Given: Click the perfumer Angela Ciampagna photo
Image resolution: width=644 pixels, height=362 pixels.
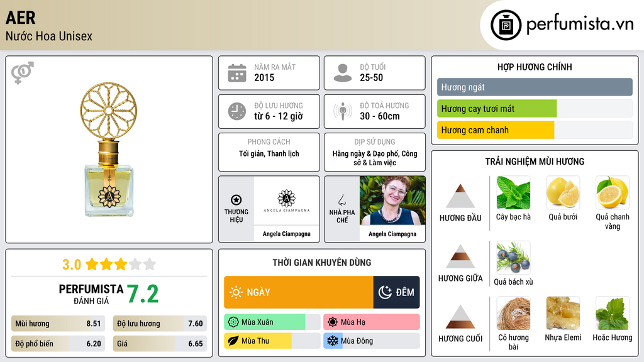Looking at the screenshot, I should pos(392,200).
